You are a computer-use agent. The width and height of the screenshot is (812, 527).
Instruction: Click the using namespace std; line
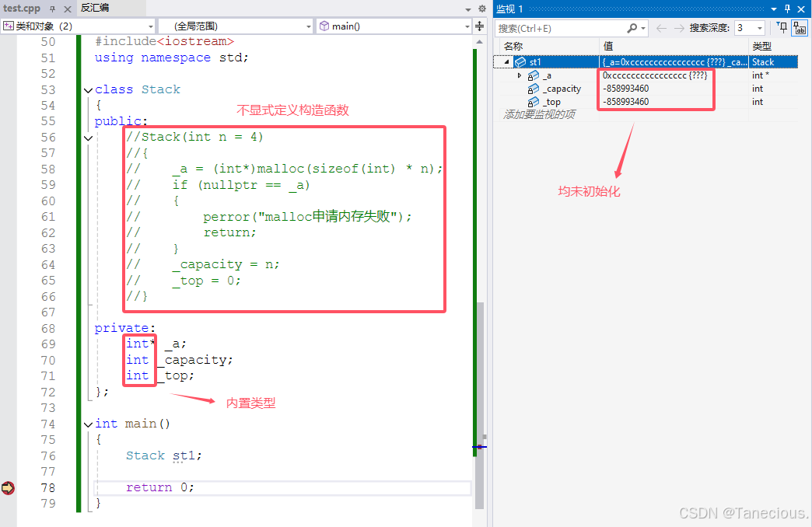point(171,58)
